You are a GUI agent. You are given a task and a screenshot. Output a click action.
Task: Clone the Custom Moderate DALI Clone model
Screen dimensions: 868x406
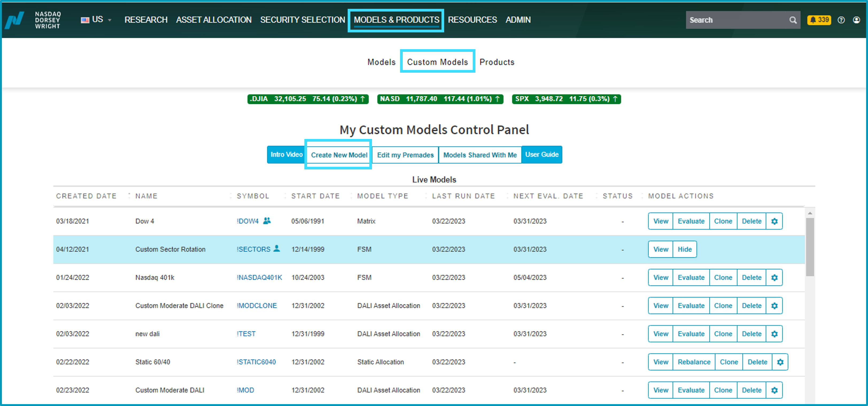[x=723, y=306]
